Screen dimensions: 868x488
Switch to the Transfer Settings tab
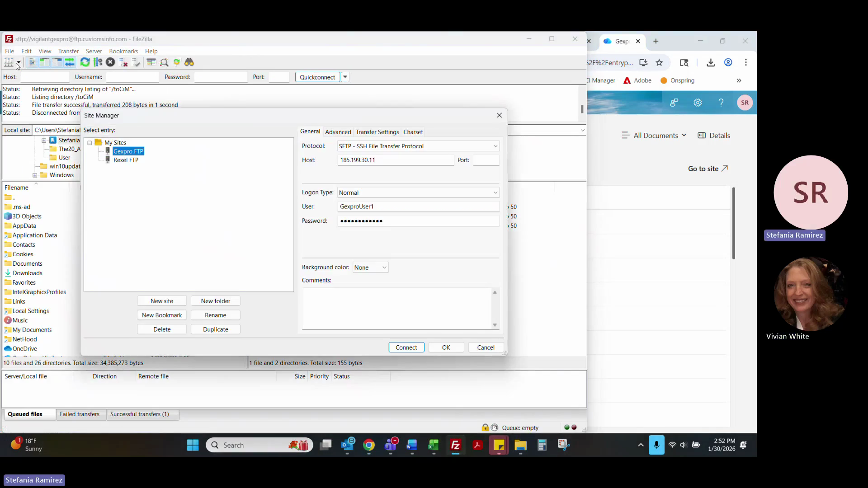377,132
